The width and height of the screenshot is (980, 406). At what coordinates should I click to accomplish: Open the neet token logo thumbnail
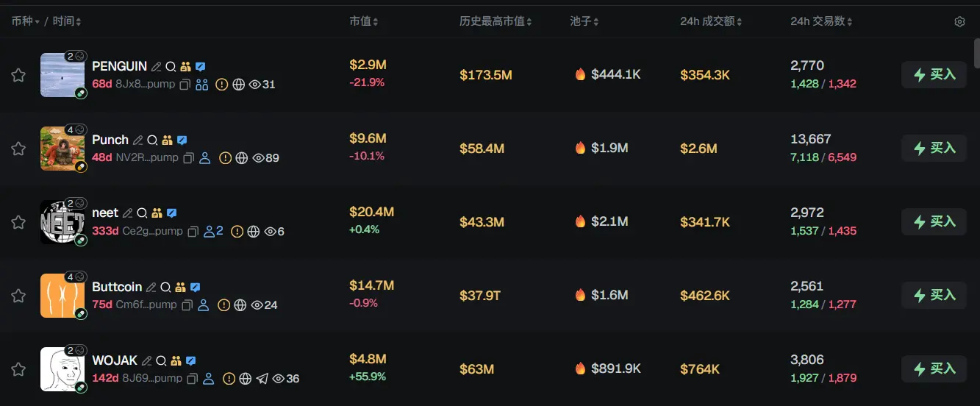[62, 222]
